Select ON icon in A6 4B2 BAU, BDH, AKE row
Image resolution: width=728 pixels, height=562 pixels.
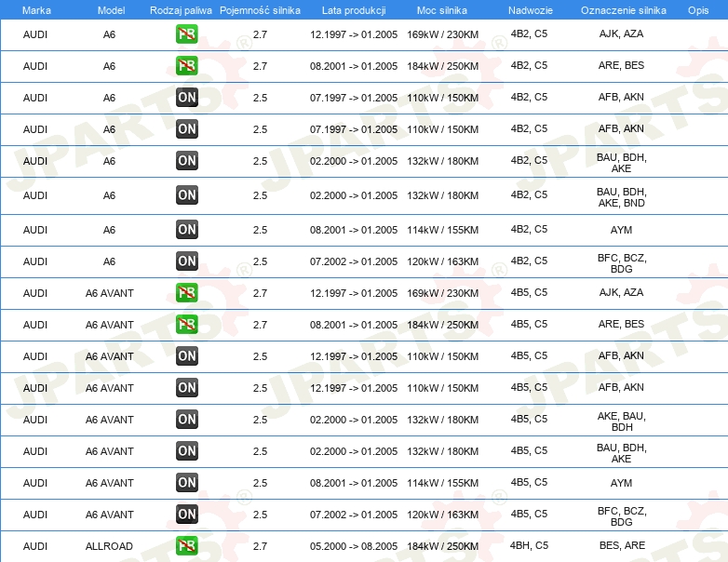186,161
